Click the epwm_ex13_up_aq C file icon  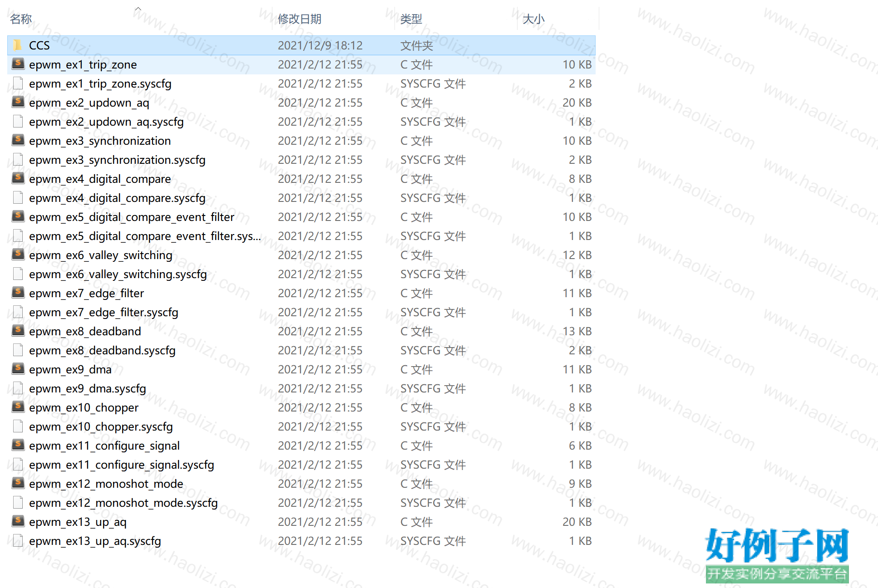pos(18,521)
